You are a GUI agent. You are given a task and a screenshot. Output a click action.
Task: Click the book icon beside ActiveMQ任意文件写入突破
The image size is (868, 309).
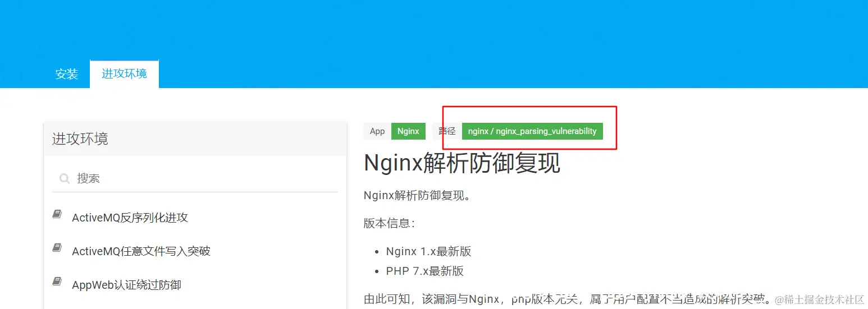[57, 248]
